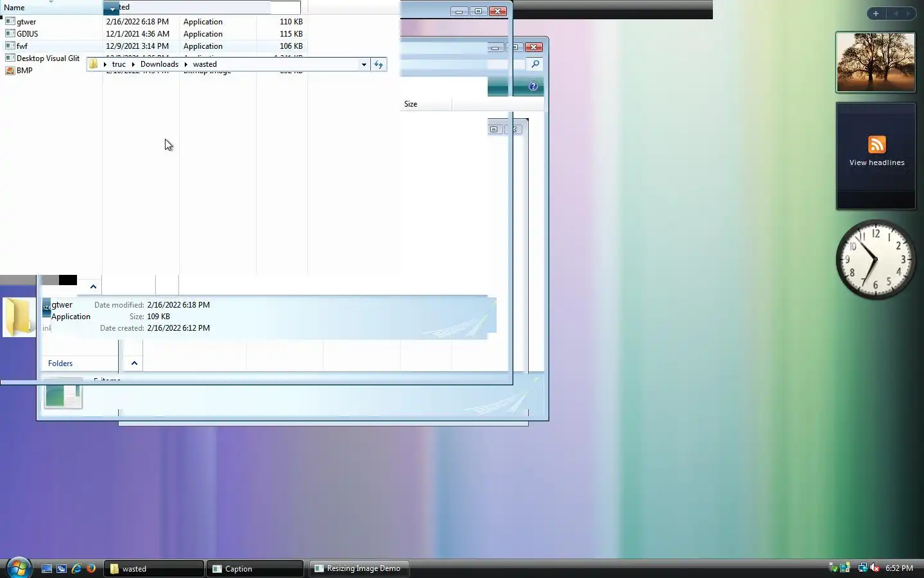Click the Folders pane label
Screen dimensions: 924x578
60,363
